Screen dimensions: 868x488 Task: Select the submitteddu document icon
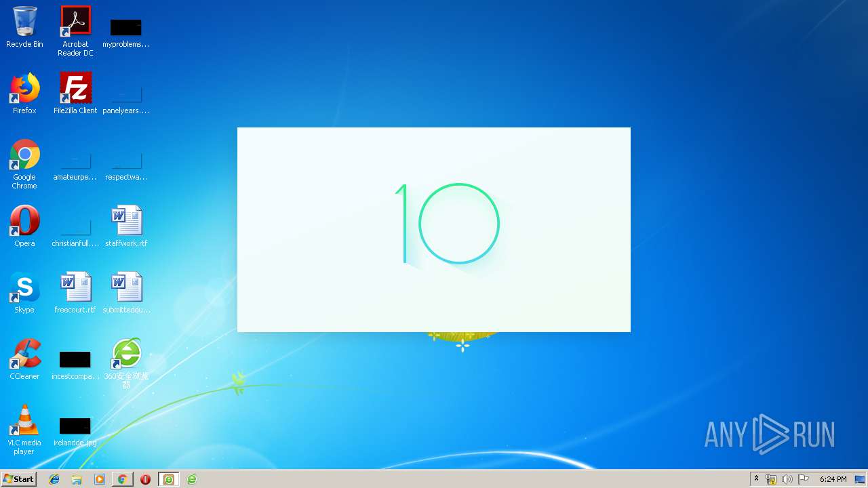click(126, 293)
